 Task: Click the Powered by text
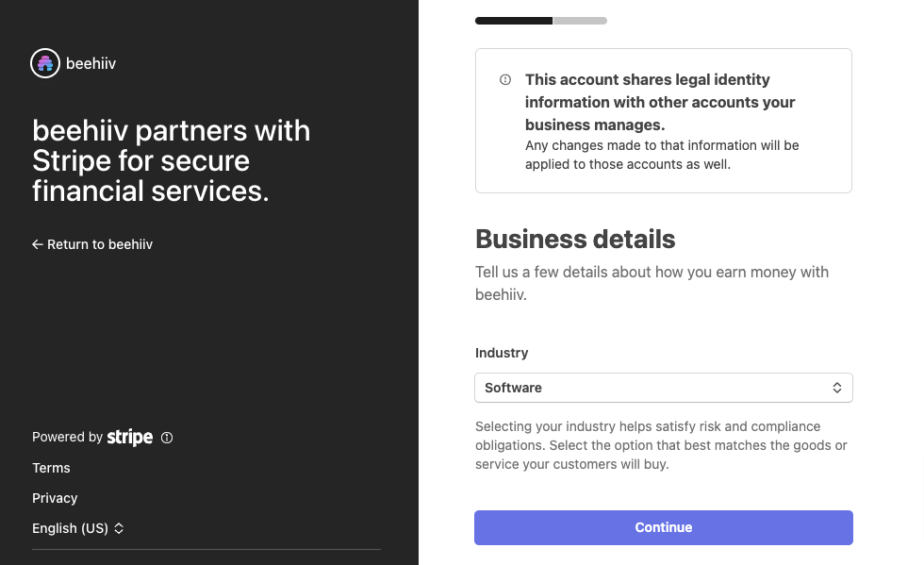click(x=67, y=437)
